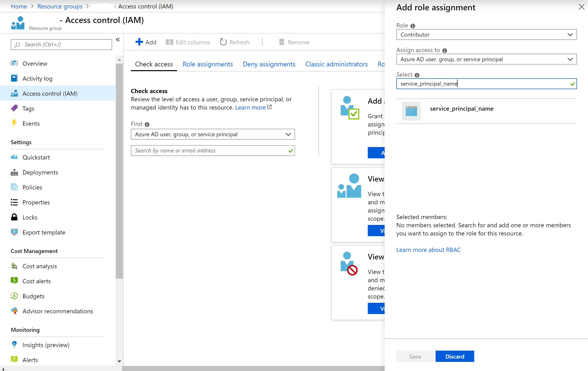Click the Properties list icon
This screenshot has height=371, width=588.
point(14,202)
